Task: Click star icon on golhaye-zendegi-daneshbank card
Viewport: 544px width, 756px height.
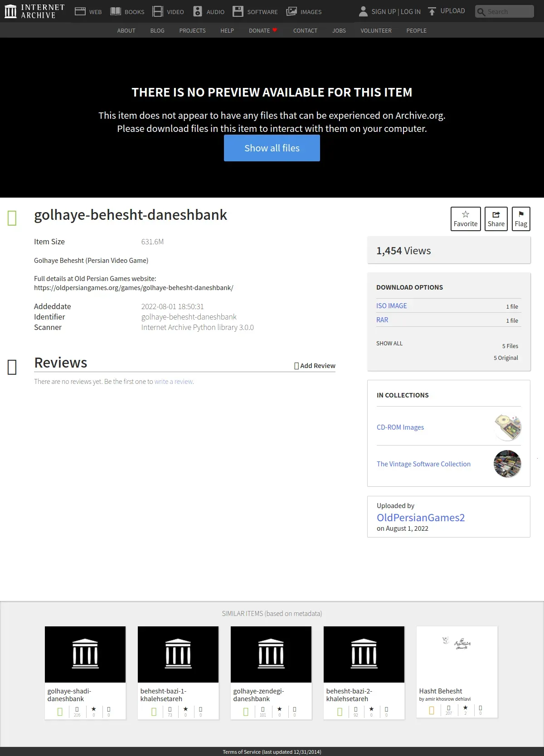Action: tap(280, 709)
